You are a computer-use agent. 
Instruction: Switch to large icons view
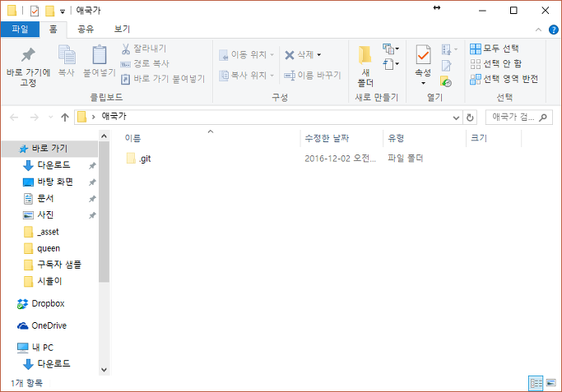click(550, 383)
